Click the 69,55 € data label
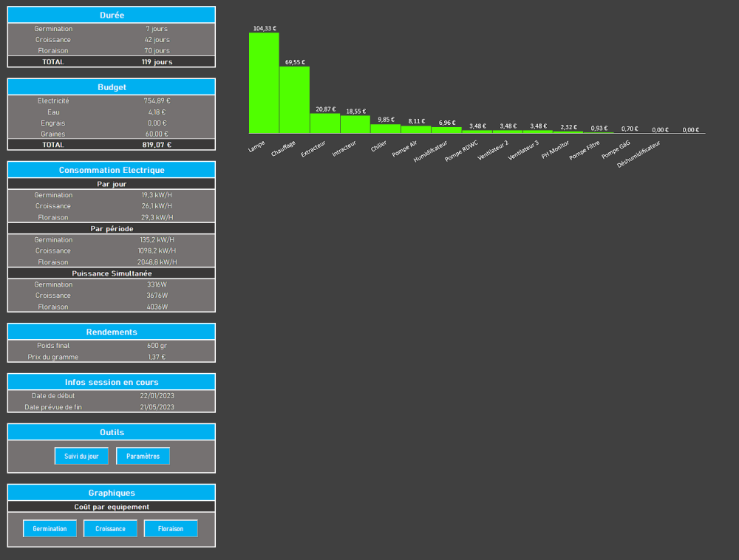This screenshot has height=560, width=739. [x=295, y=62]
